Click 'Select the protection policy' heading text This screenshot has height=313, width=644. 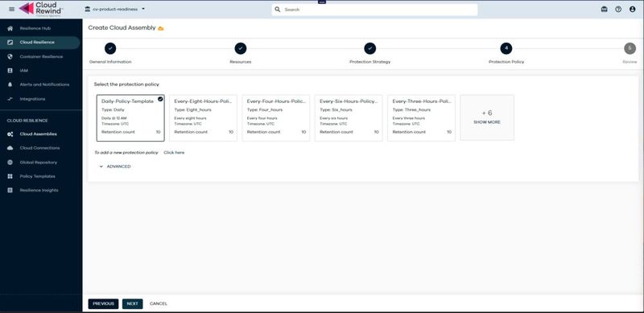tap(126, 84)
